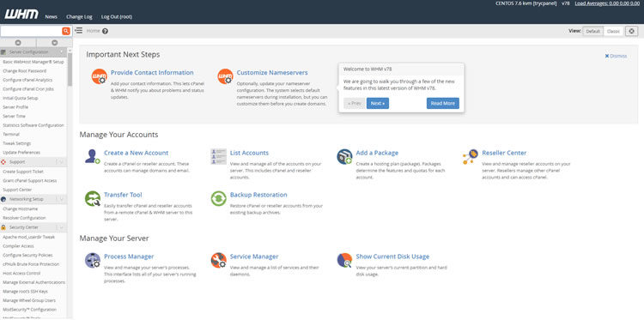Image resolution: width=644 pixels, height=320 pixels.
Task: Click the Add a Package box icon
Action: point(344,157)
